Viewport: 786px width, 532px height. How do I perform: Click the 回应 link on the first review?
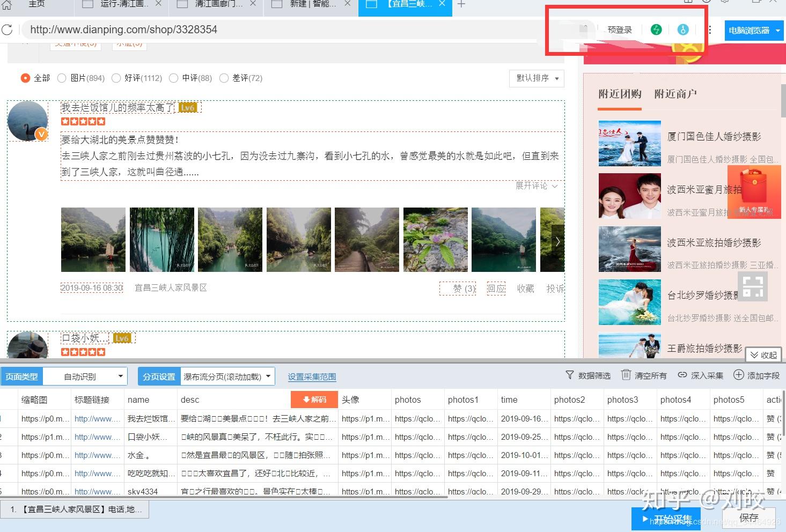point(496,289)
